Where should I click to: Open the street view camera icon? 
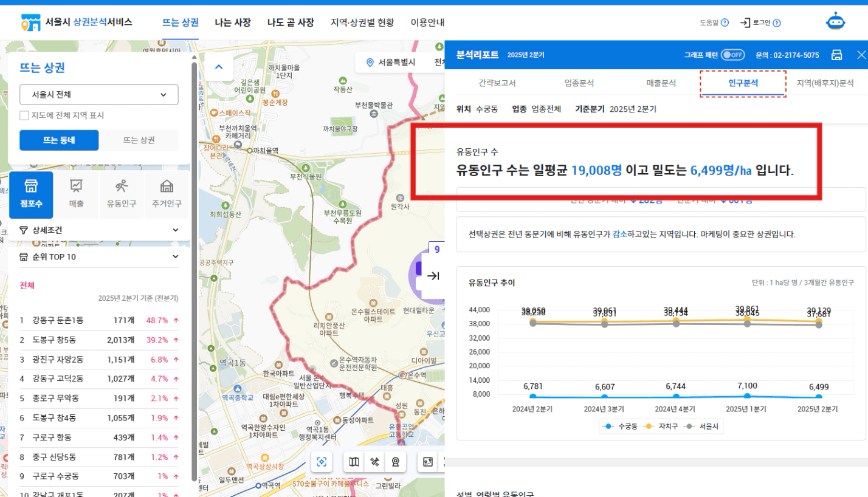click(x=396, y=462)
